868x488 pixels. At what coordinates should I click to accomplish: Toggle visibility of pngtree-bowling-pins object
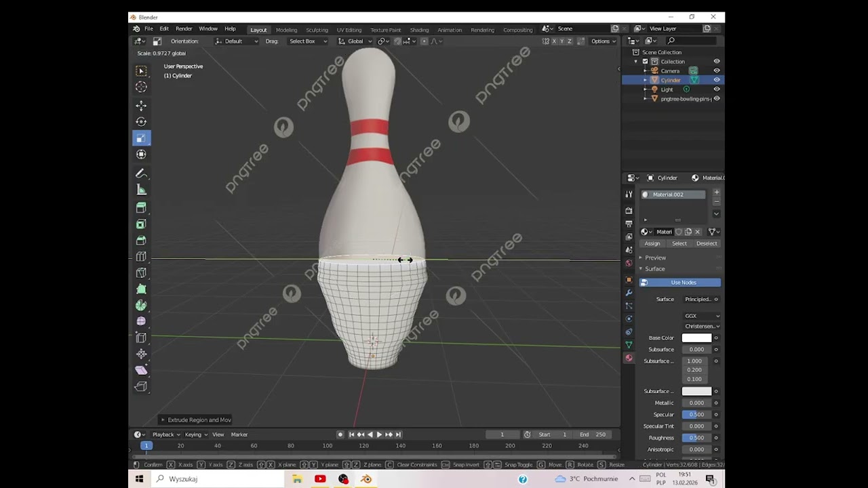pyautogui.click(x=717, y=98)
